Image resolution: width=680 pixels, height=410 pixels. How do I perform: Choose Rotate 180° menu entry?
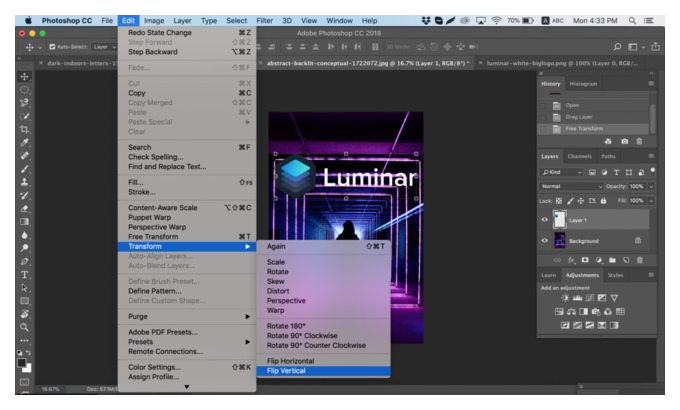pos(286,326)
